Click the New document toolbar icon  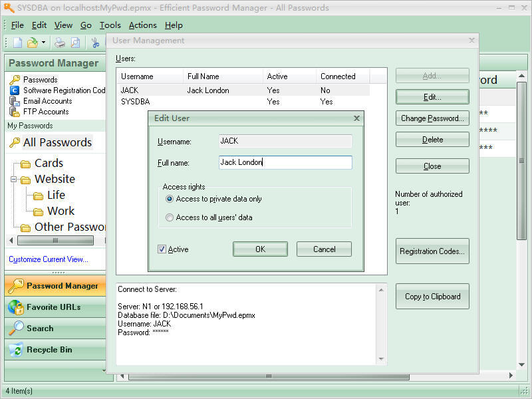click(x=18, y=43)
